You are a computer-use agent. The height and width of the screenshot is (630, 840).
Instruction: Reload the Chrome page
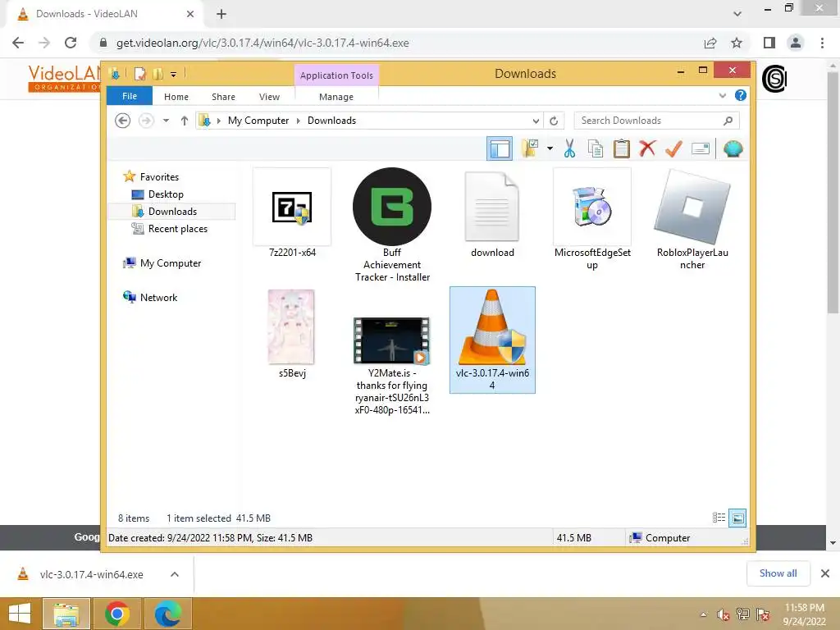tap(71, 43)
